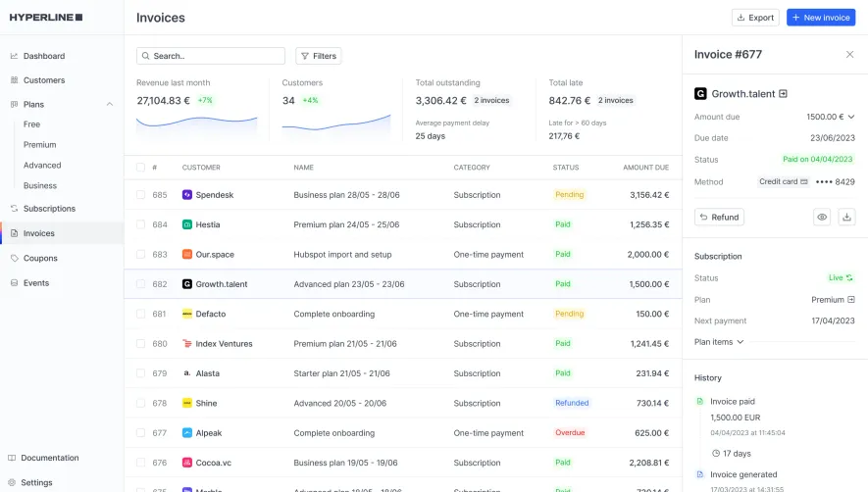Screen dimensions: 868x492
Task: Check the checkbox for invoice 680
Action: [140, 344]
